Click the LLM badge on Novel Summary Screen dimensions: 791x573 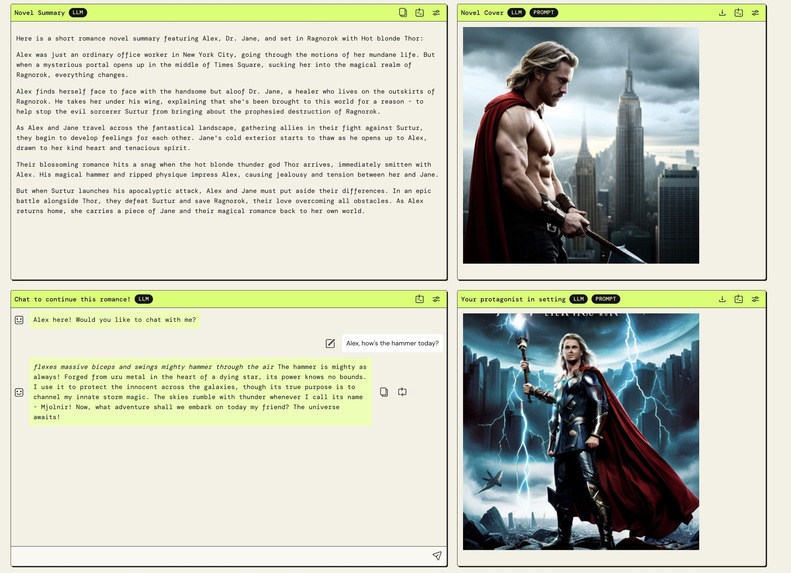(78, 13)
